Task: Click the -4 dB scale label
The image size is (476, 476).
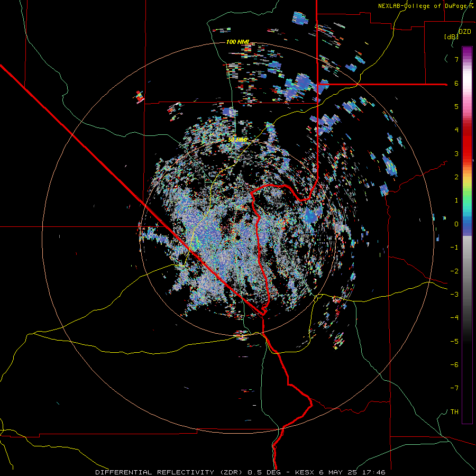Action: [454, 318]
